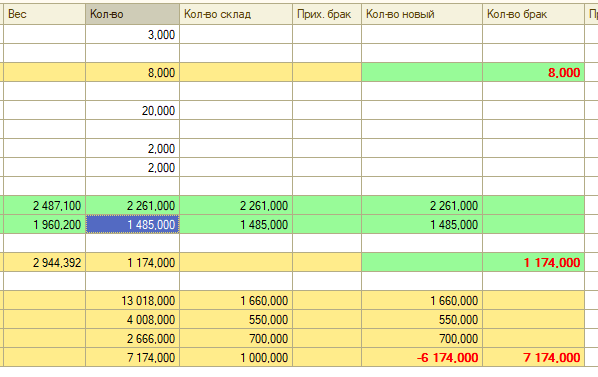Select the 20,000 quantity cell
This screenshot has height=377, width=598.
pos(132,111)
